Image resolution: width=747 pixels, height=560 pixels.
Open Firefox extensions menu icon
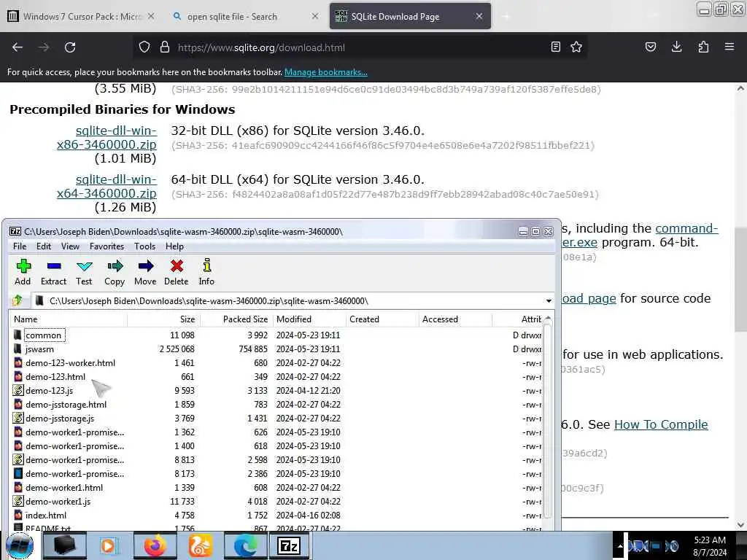(x=703, y=47)
